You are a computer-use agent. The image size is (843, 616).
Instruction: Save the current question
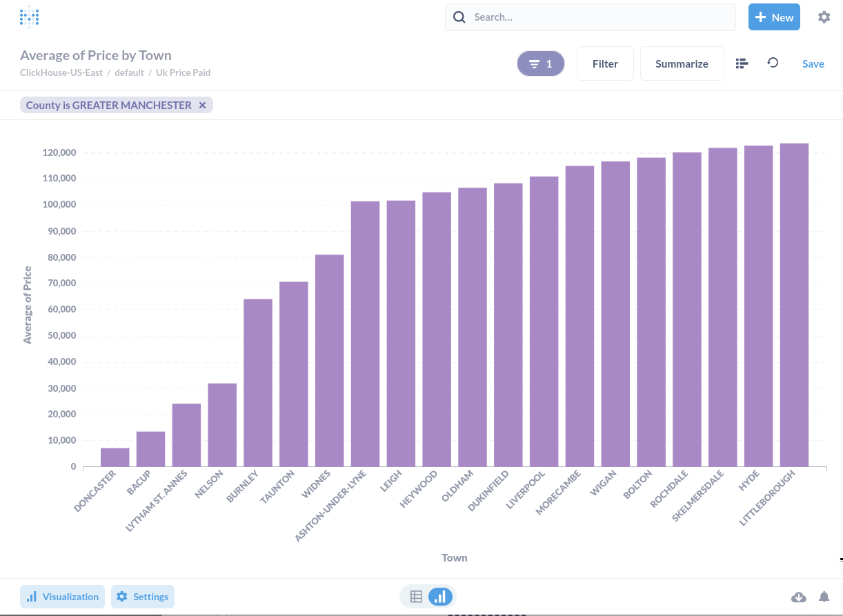click(x=813, y=63)
